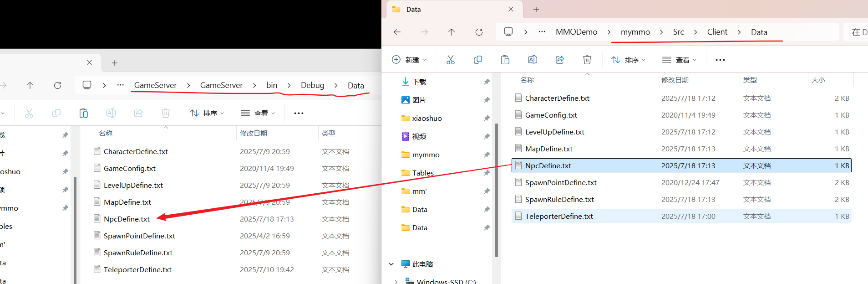The image size is (868, 284).
Task: Open the 排序 dropdown in right window
Action: (628, 60)
